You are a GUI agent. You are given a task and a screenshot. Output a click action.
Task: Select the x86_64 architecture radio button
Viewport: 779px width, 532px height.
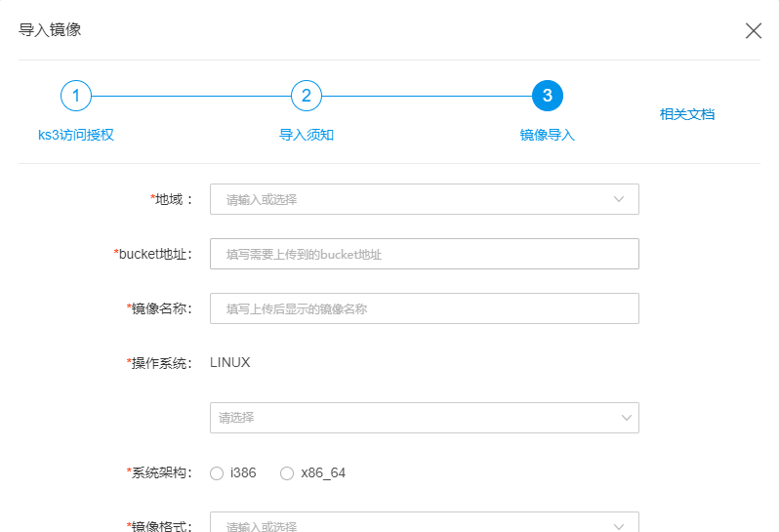click(x=287, y=473)
